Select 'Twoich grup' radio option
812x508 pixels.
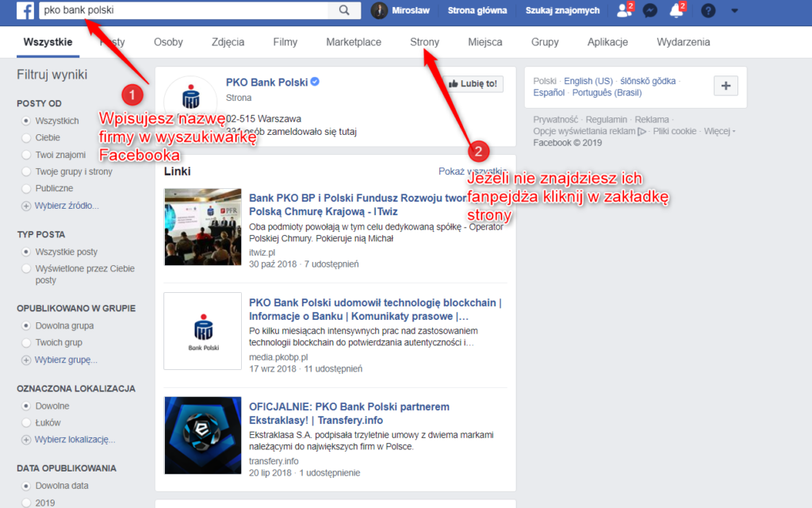click(x=26, y=342)
